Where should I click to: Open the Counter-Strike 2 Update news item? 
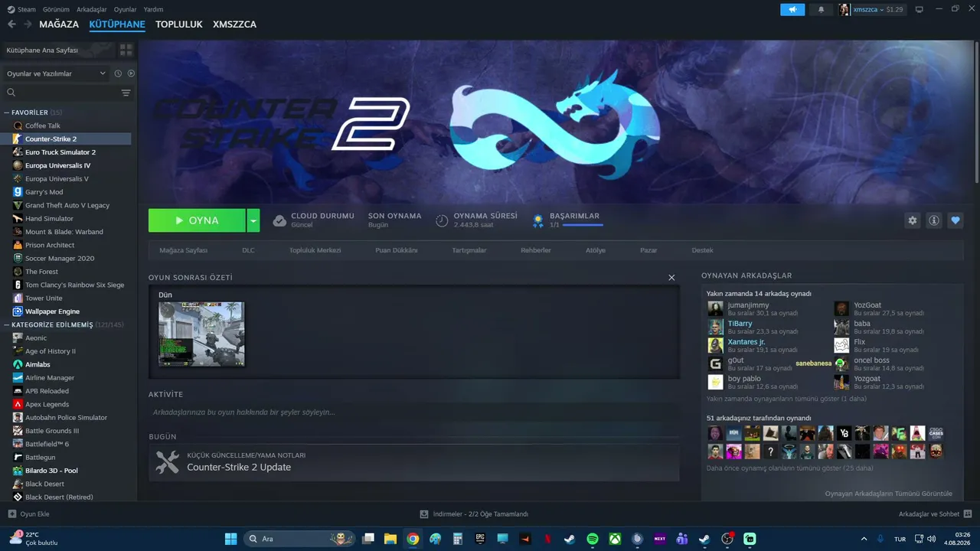[x=414, y=462]
